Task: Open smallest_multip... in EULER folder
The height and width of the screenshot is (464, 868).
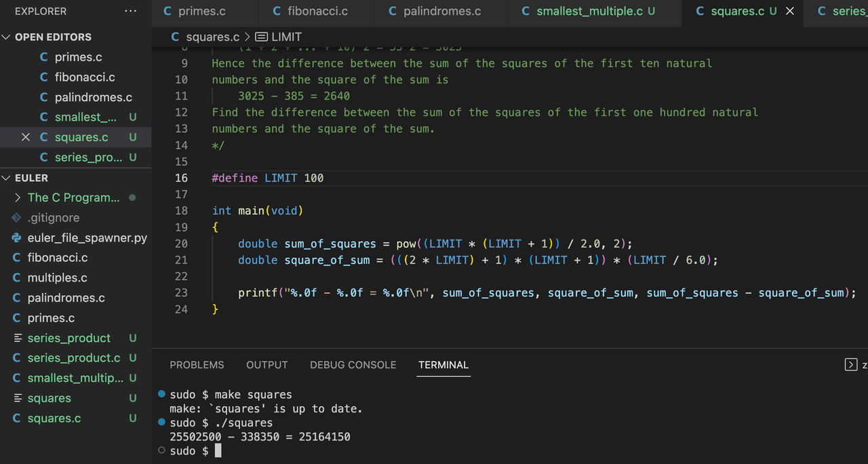Action: tap(75, 378)
